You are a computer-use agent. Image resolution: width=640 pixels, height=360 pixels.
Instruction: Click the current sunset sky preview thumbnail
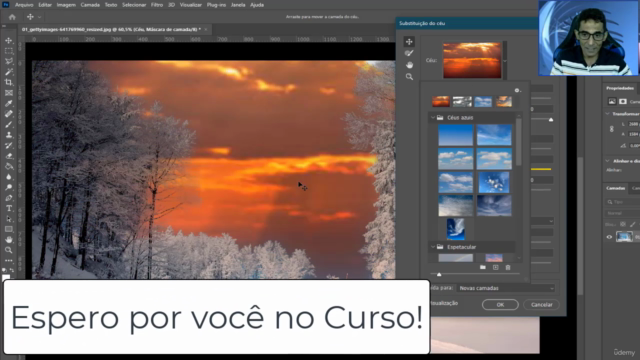(x=472, y=60)
